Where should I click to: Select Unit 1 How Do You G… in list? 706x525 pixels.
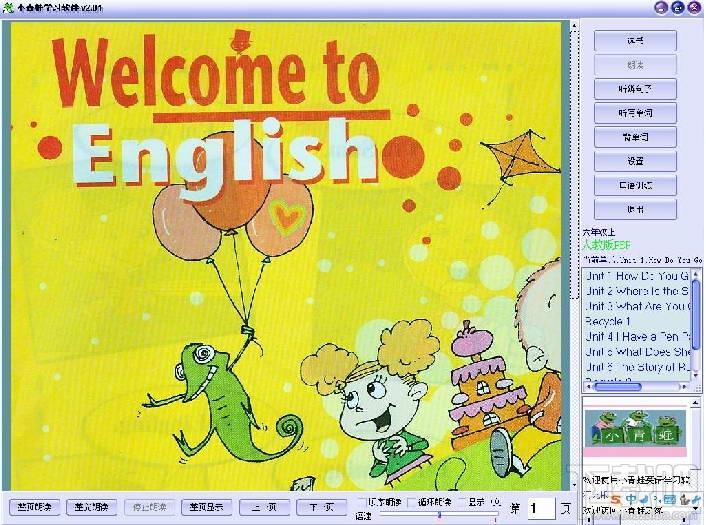coord(637,276)
